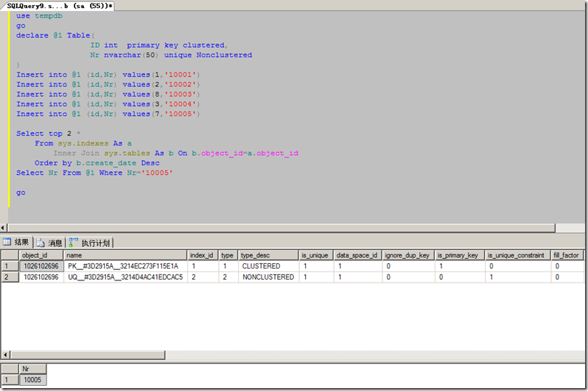Select row 1 header in first results grid
The width and height of the screenshot is (588, 391).
pyautogui.click(x=9, y=266)
